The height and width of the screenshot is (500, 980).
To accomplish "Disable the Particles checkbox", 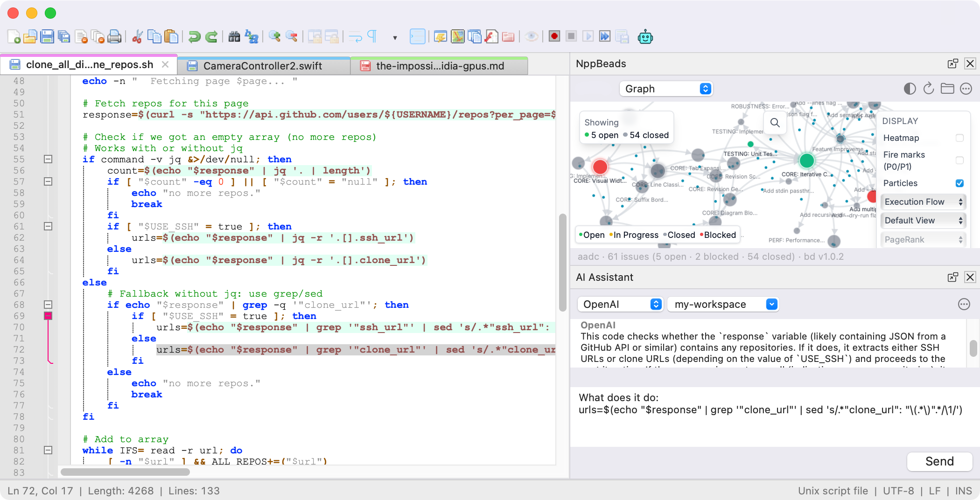I will (959, 183).
